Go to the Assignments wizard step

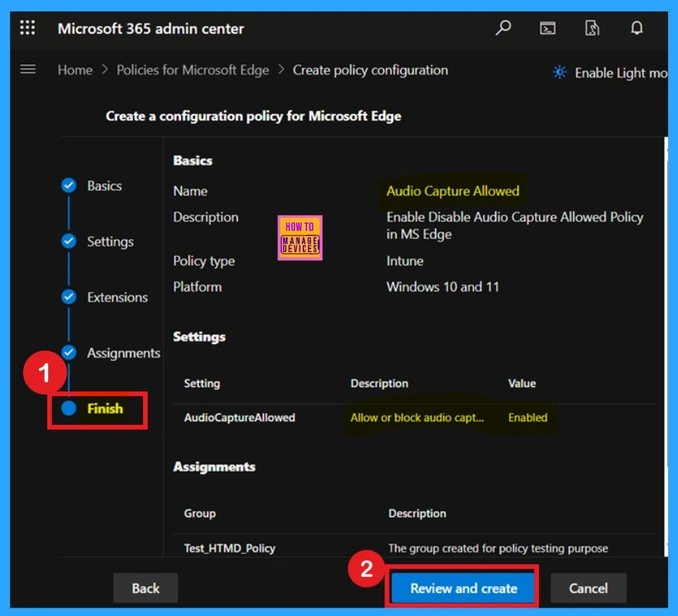pyautogui.click(x=124, y=353)
